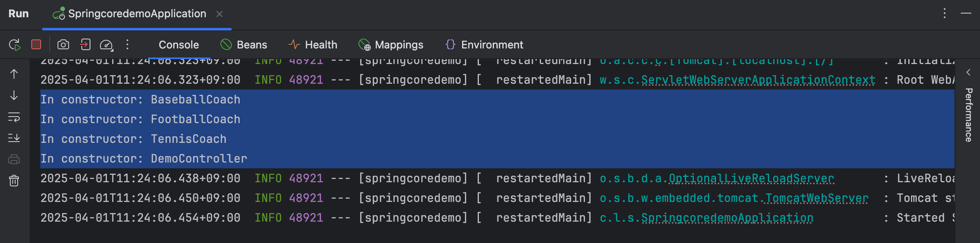Open more toolbar actions vertical dots
The width and height of the screenshot is (980, 243).
tap(127, 44)
